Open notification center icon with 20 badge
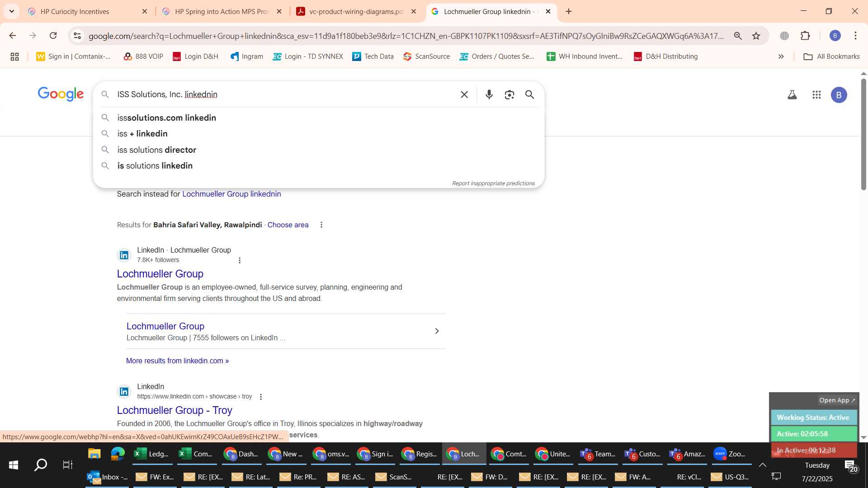868x488 pixels. (x=851, y=466)
